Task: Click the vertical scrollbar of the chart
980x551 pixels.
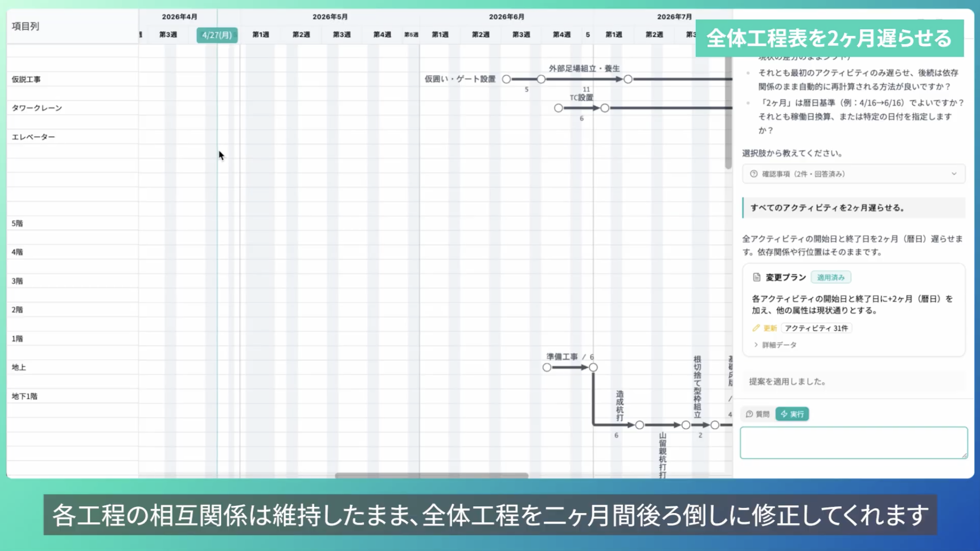Action: click(x=728, y=113)
